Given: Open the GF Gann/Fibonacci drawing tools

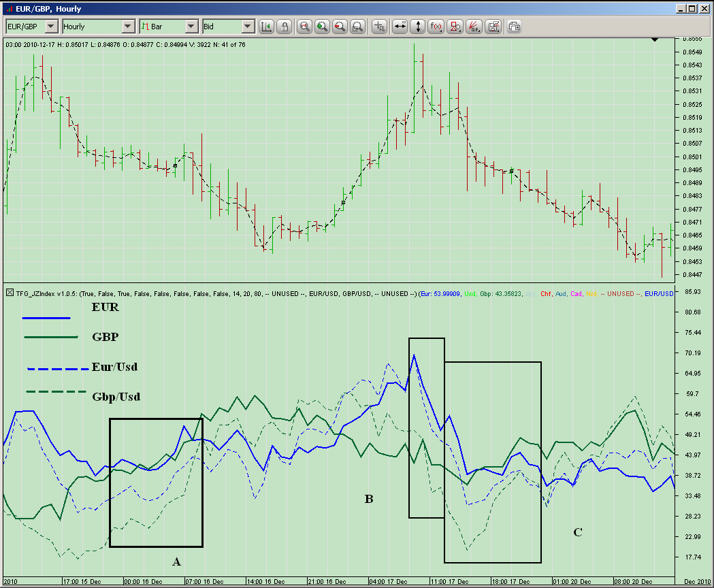Looking at the screenshot, I should coord(475,27).
